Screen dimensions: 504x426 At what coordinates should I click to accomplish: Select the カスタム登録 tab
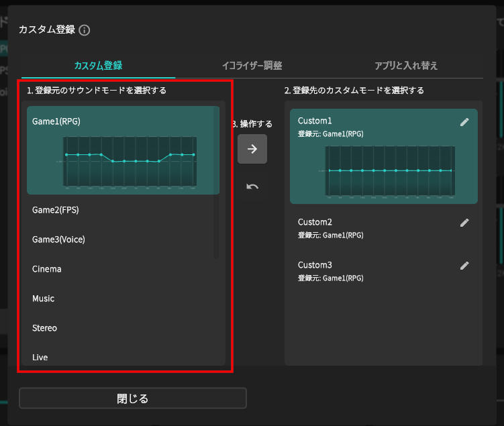[98, 66]
